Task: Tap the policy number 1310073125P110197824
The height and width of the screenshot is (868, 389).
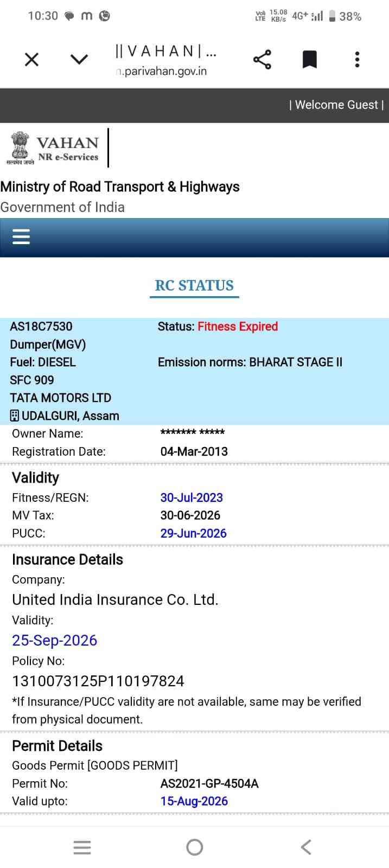Action: point(98,681)
